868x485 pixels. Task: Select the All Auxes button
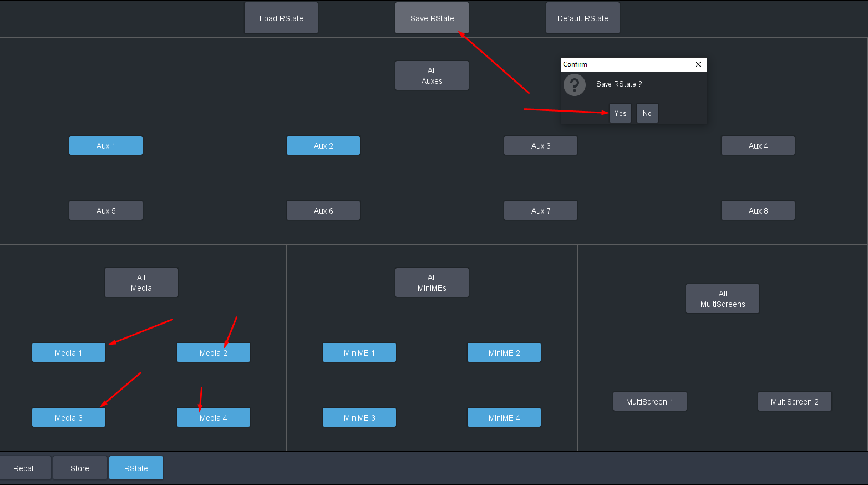pos(432,75)
